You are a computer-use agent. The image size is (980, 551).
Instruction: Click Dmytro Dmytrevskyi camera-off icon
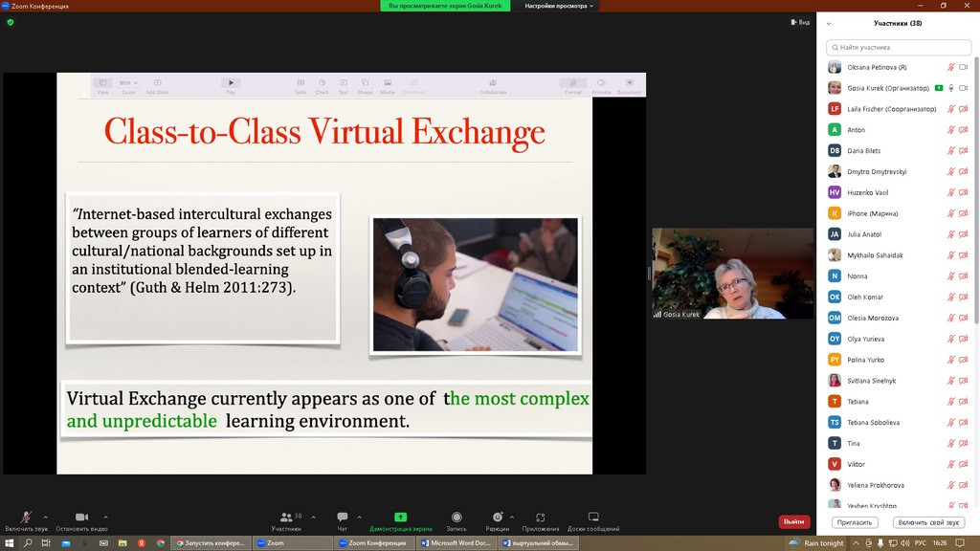[x=963, y=172]
